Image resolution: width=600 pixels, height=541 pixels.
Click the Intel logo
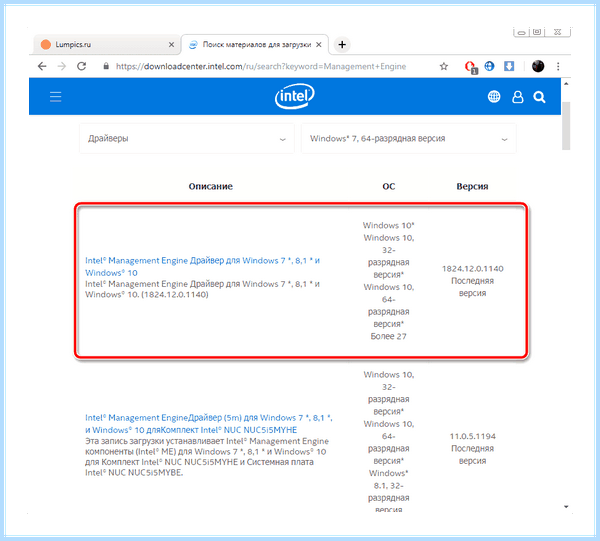point(295,96)
